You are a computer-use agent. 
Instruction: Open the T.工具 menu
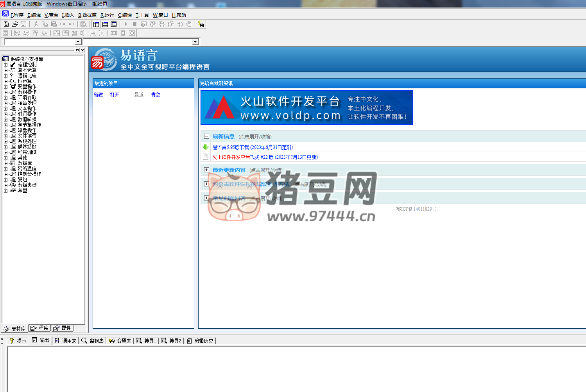click(x=142, y=15)
